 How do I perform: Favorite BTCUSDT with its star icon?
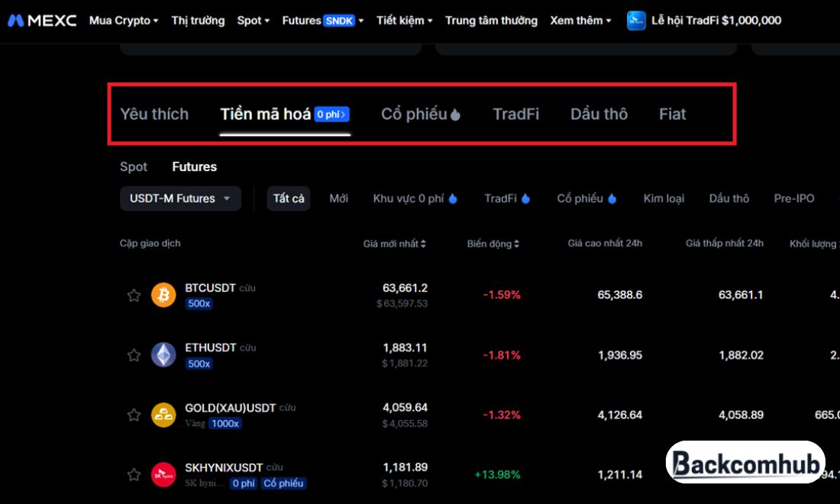(134, 295)
